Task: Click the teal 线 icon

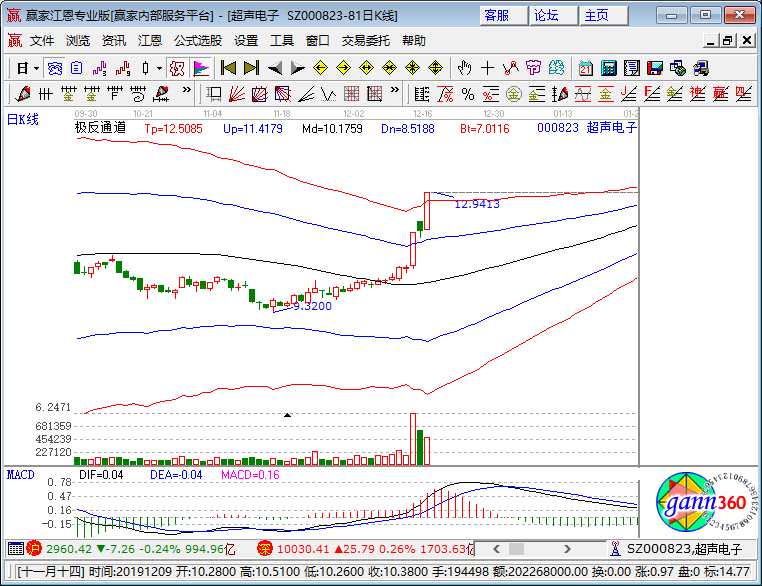Action: tap(556, 68)
